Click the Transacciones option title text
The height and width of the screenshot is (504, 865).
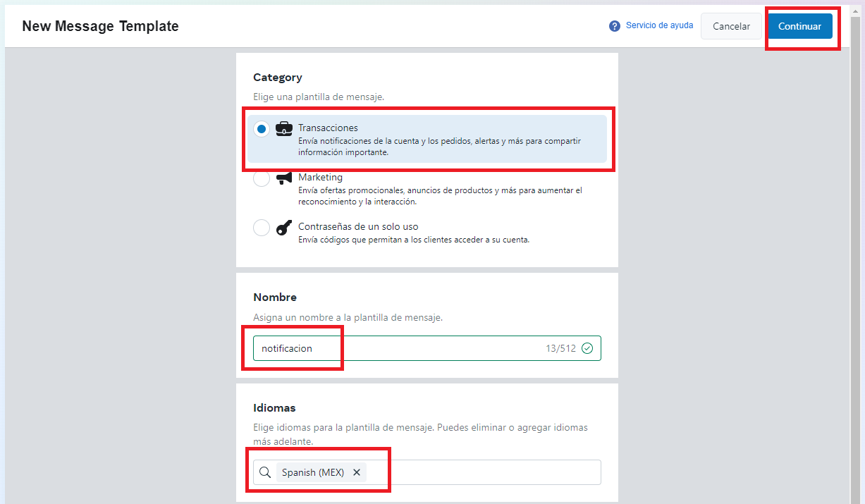pyautogui.click(x=328, y=128)
